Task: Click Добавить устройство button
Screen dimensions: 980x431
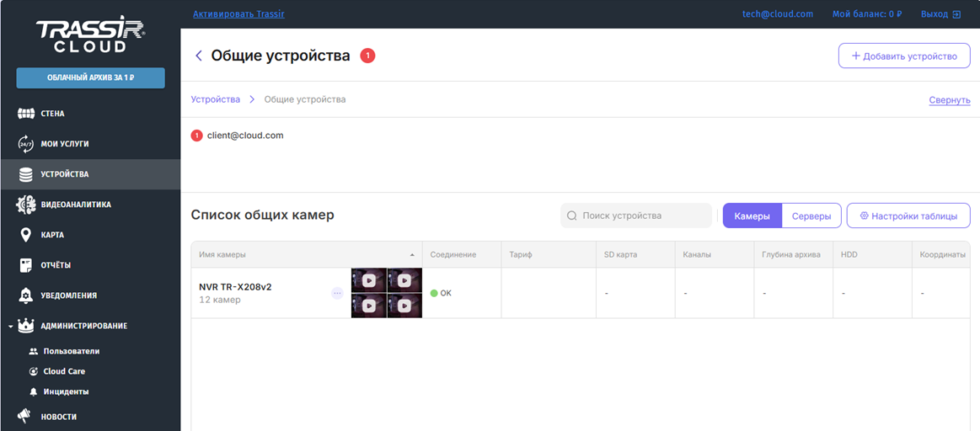Action: (x=904, y=56)
